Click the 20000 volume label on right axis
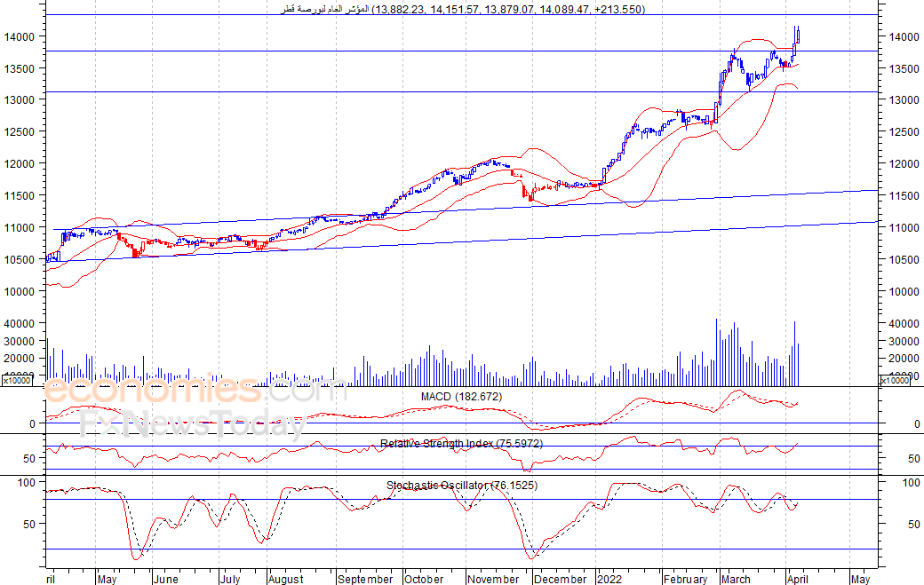This screenshot has width=924, height=585. [x=904, y=358]
